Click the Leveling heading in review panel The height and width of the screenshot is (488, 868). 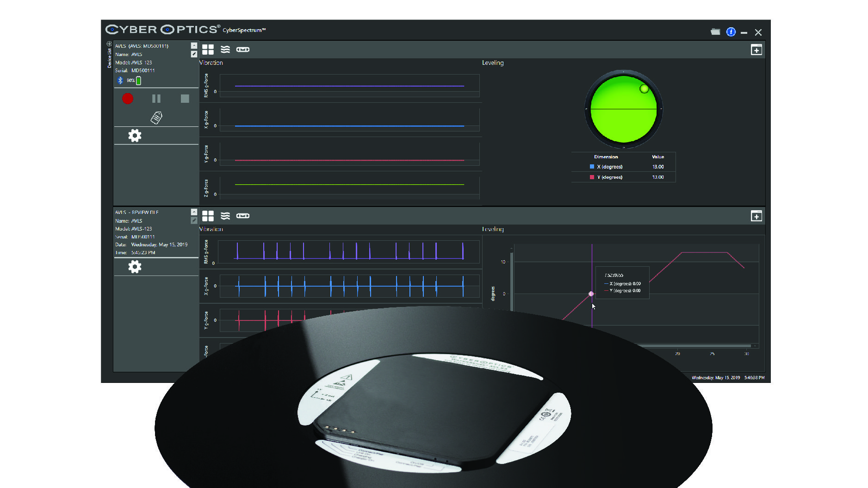493,229
